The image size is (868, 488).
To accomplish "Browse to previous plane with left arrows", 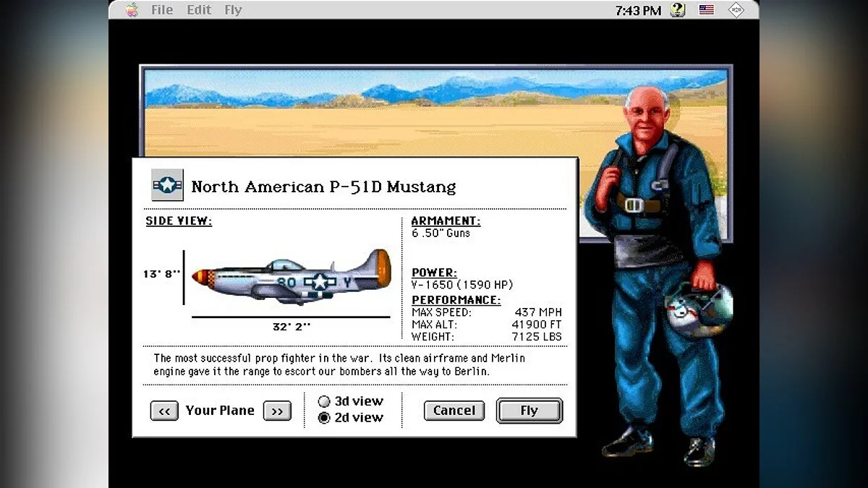I will [x=164, y=411].
